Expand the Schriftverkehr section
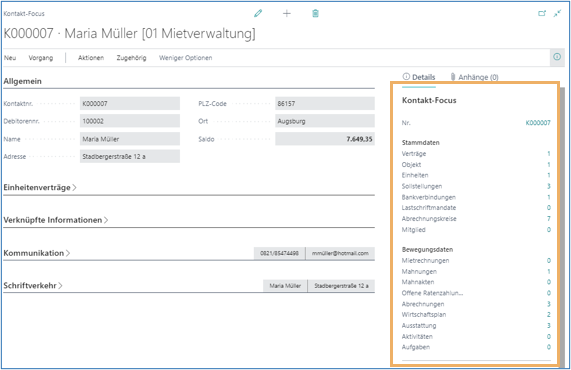This screenshot has height=370, width=571. [33, 286]
